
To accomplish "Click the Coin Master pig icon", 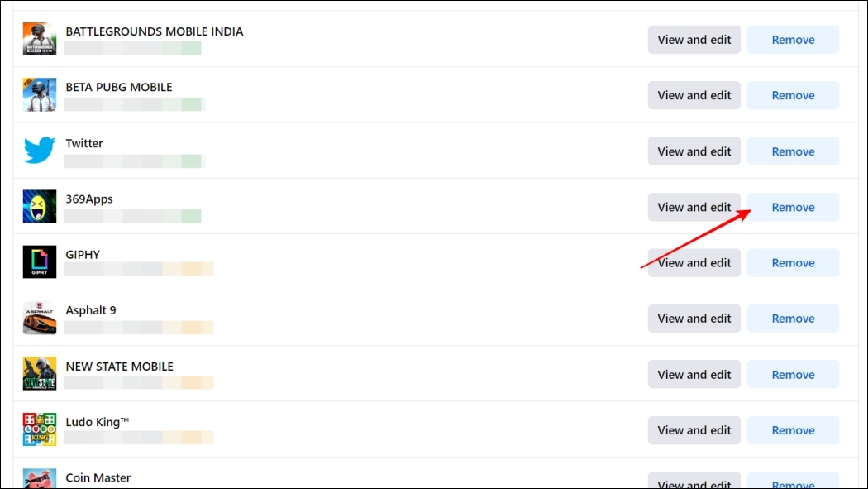I will tap(40, 479).
